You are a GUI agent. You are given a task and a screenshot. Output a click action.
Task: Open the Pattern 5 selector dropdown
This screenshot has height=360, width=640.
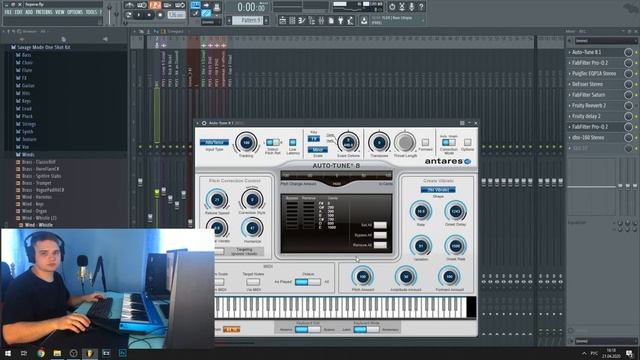(247, 20)
